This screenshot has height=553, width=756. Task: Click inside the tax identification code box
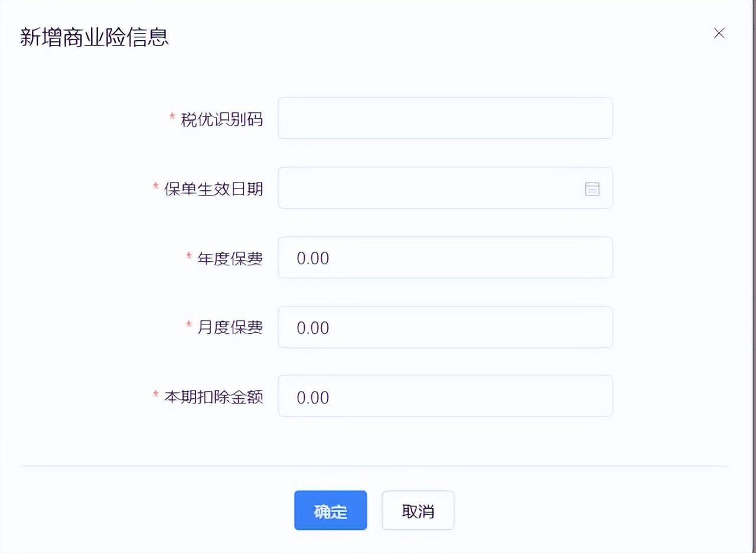click(x=445, y=118)
